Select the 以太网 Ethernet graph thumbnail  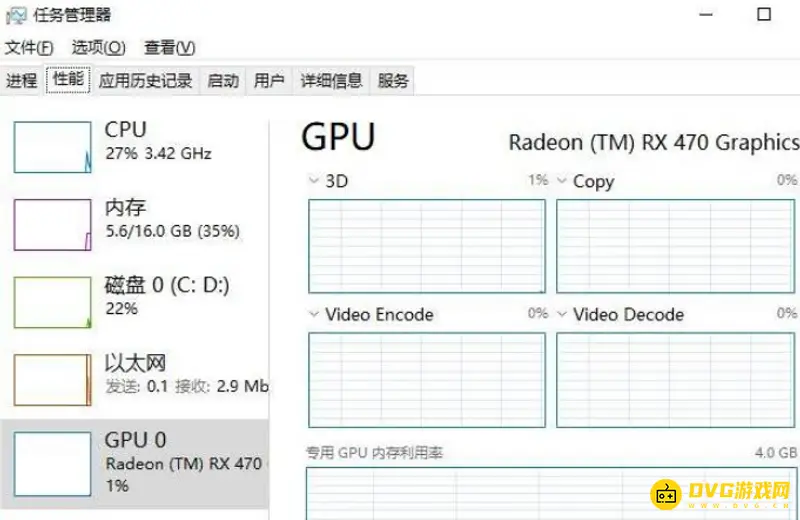52,379
